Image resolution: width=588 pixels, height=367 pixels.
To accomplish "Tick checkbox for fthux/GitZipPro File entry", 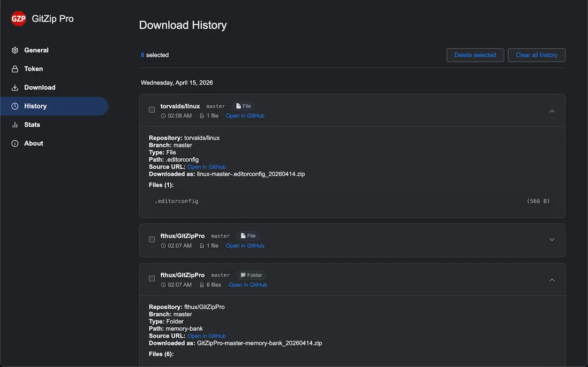I will 152,239.
